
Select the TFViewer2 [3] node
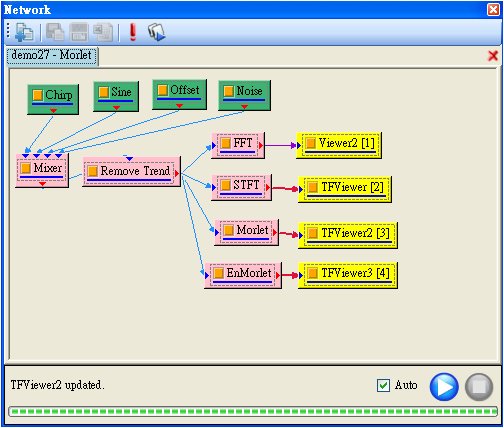tap(348, 235)
